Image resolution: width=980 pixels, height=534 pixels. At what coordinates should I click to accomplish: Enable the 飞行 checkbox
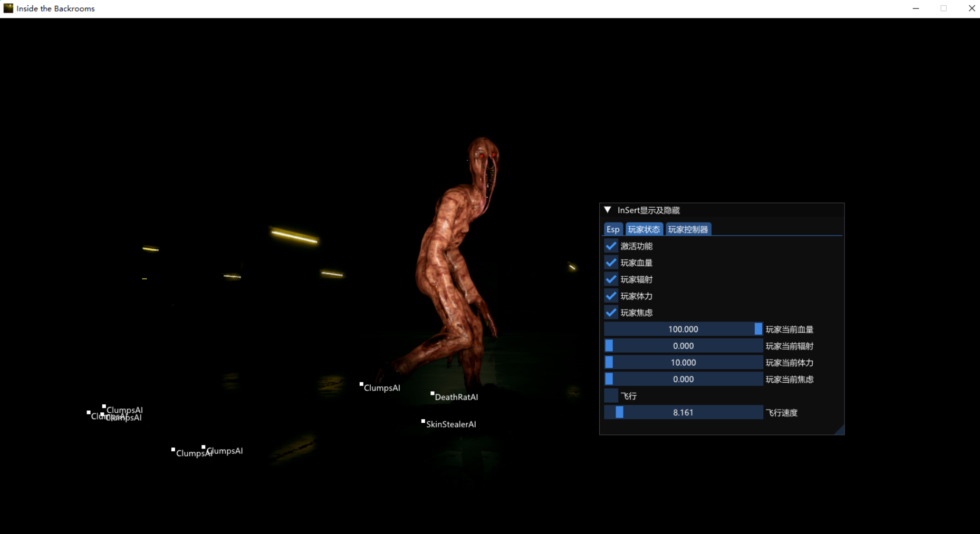pyautogui.click(x=611, y=396)
